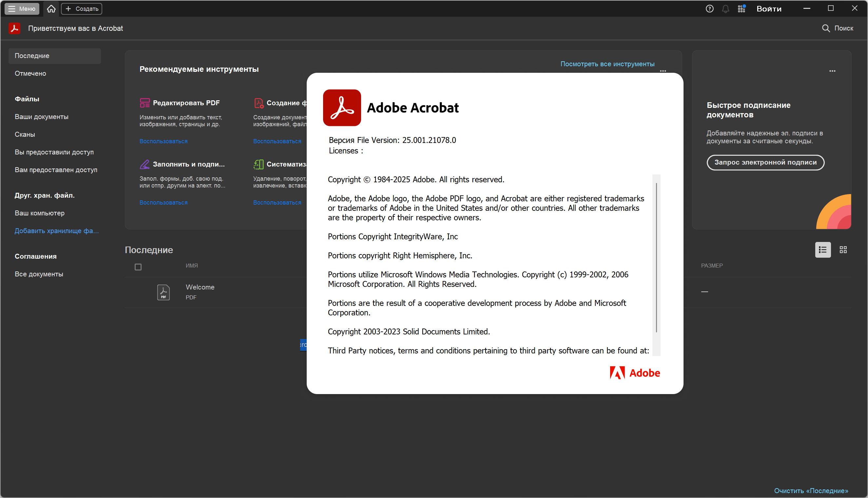
Task: Click the Home icon in title bar
Action: 51,9
